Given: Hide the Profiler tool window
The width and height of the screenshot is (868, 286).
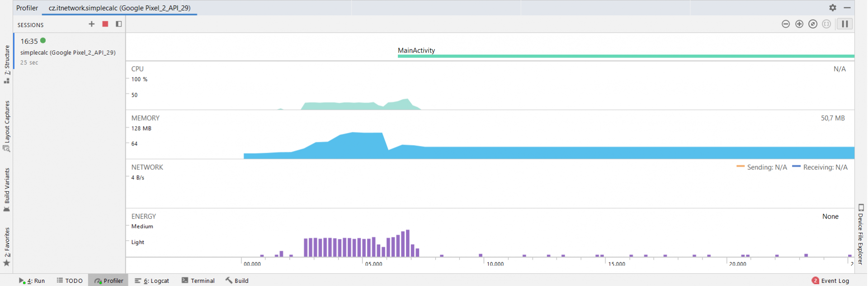Looking at the screenshot, I should (847, 8).
